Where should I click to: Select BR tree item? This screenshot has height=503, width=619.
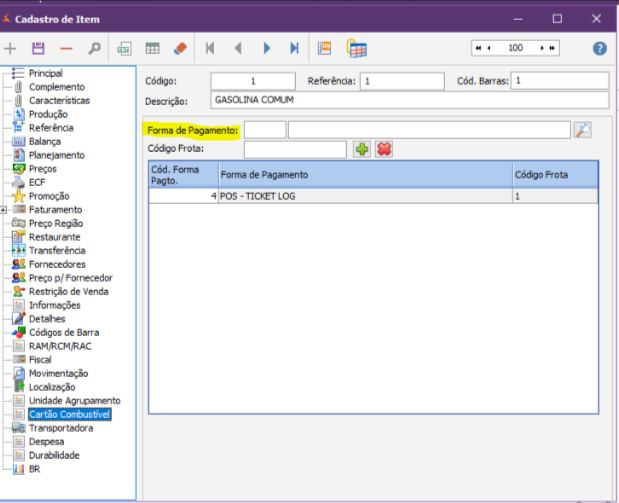click(34, 469)
